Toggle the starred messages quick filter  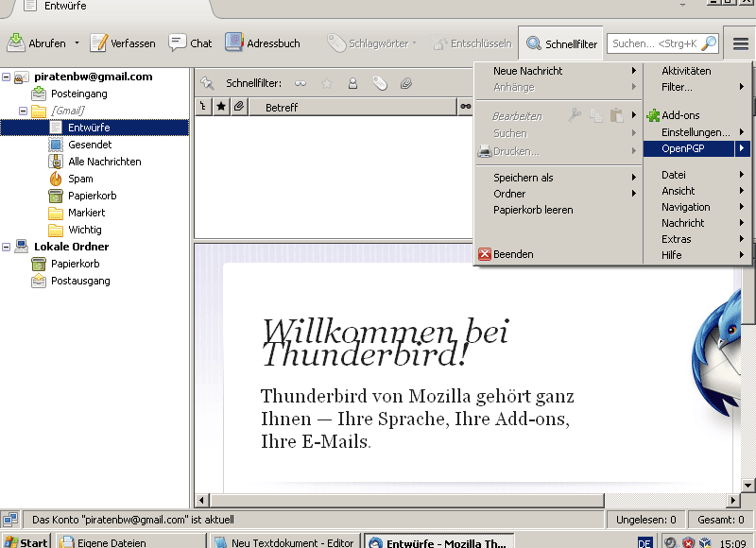[327, 84]
